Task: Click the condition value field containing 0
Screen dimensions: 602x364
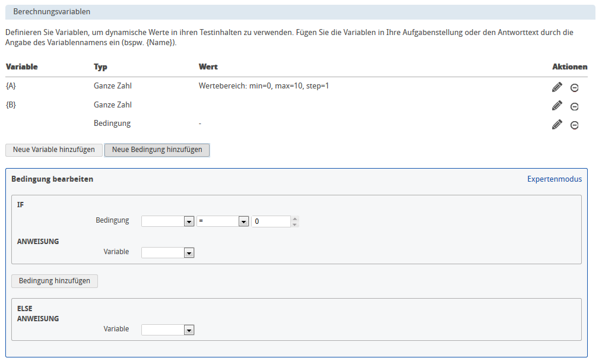Action: [270, 221]
